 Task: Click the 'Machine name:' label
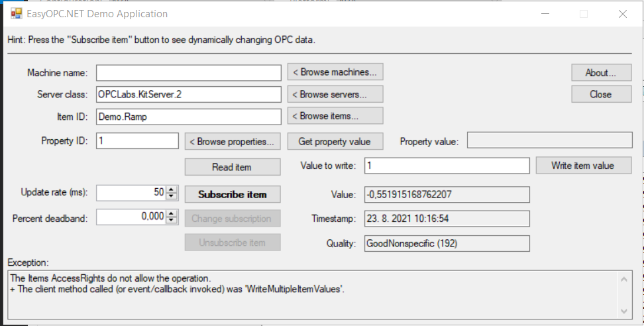(x=58, y=73)
